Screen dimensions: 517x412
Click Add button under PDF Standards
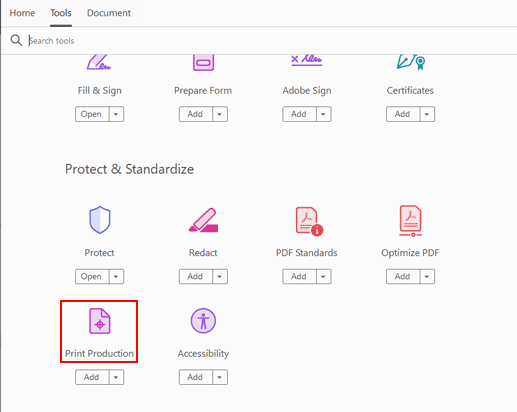point(299,276)
